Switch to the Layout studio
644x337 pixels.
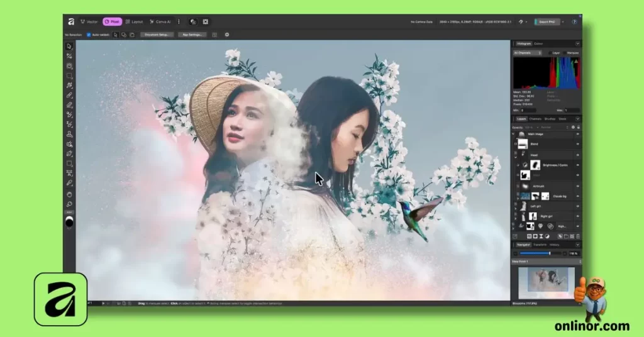135,22
